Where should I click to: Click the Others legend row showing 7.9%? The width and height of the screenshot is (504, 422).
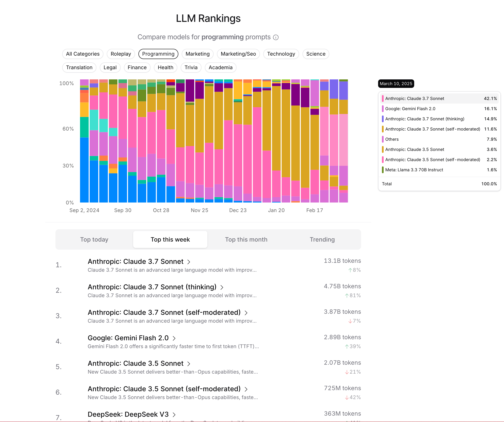pos(439,139)
